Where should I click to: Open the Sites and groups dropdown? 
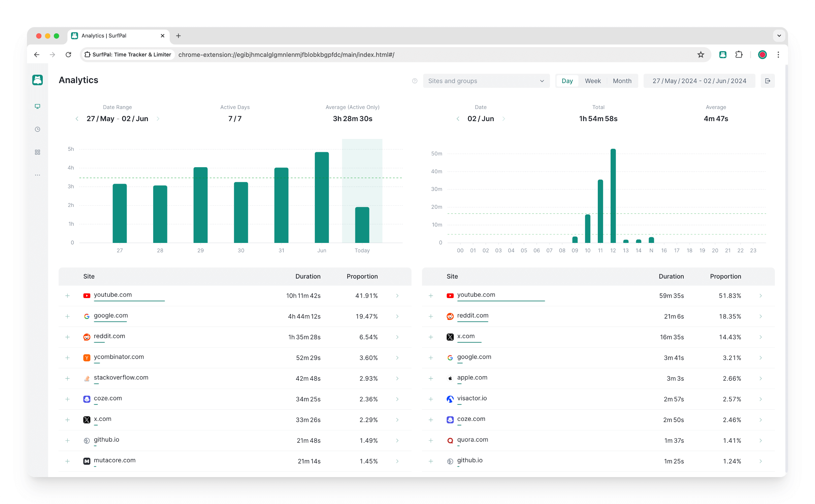click(x=486, y=81)
